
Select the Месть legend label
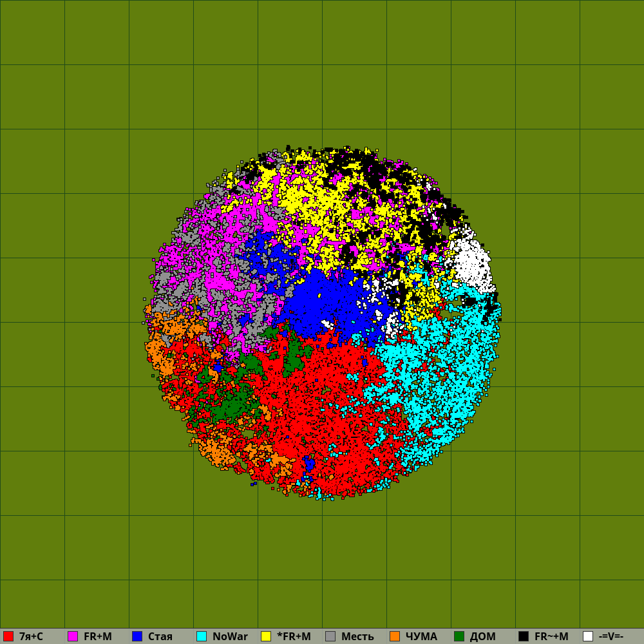(x=357, y=637)
